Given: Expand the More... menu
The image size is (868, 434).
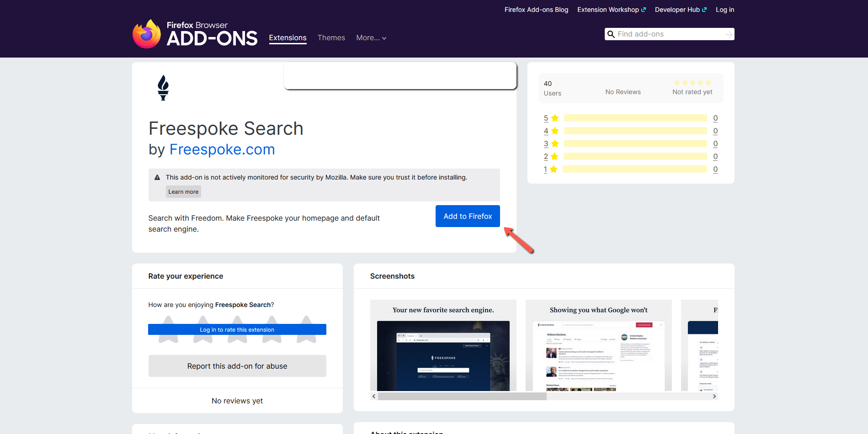Looking at the screenshot, I should (371, 38).
